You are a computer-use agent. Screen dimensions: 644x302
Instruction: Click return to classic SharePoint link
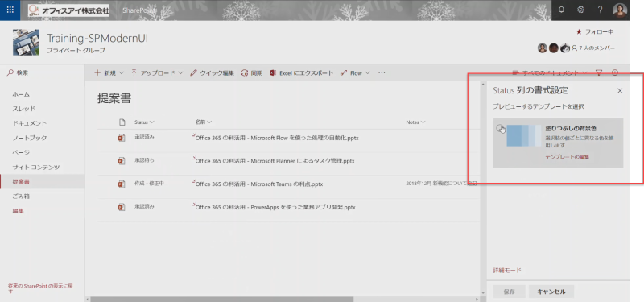pos(40,288)
